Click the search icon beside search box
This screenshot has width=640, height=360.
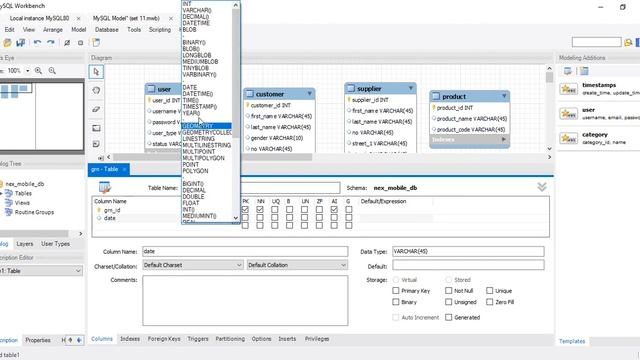(628, 42)
